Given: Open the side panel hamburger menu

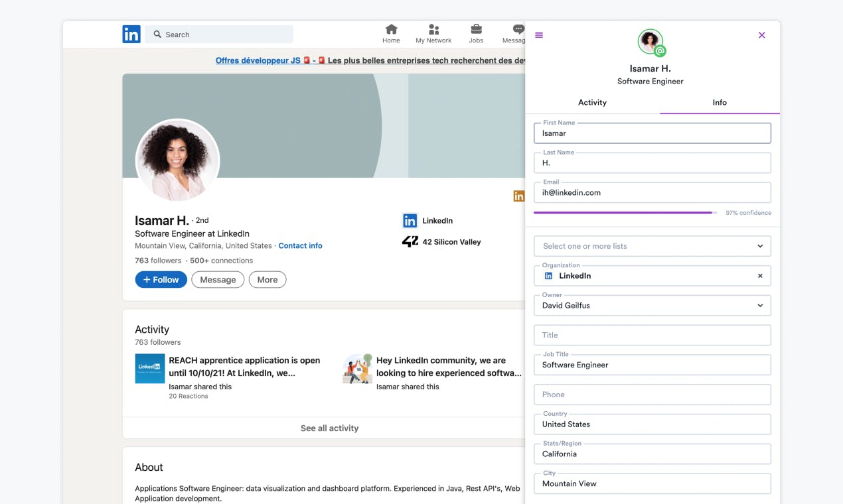Looking at the screenshot, I should pos(539,35).
